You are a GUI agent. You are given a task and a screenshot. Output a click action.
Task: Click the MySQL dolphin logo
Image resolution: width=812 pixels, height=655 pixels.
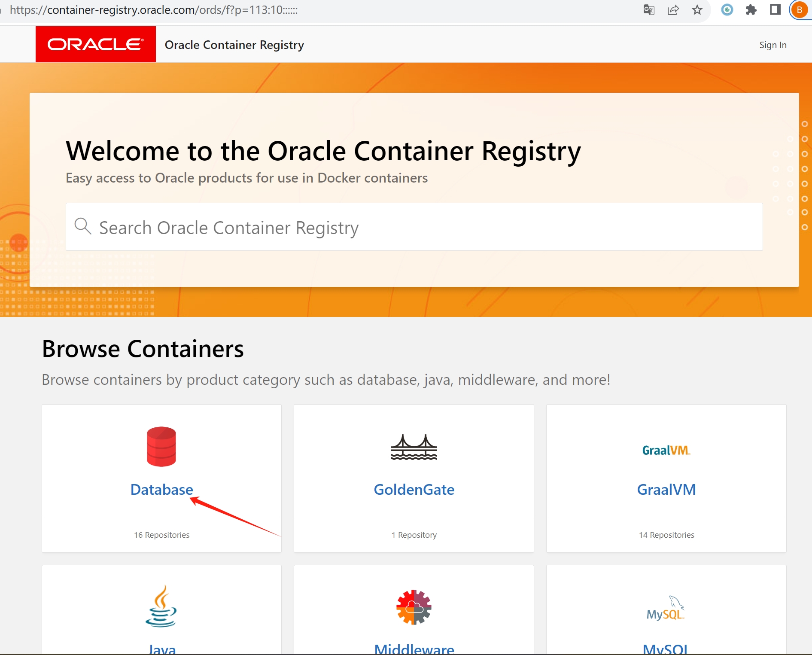tap(665, 608)
